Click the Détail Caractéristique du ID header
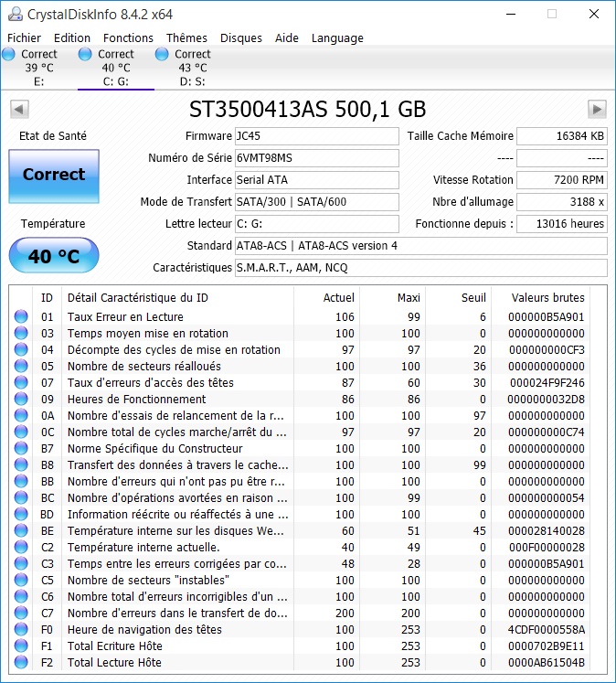616x683 pixels. 177,297
